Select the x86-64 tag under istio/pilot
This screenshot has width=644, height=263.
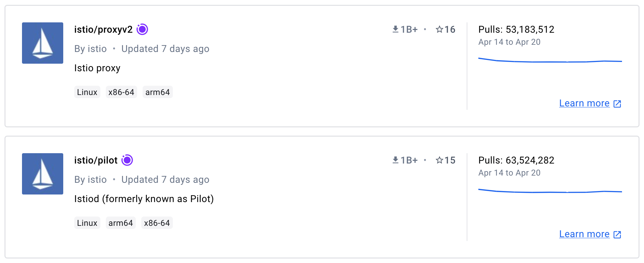[x=157, y=223]
